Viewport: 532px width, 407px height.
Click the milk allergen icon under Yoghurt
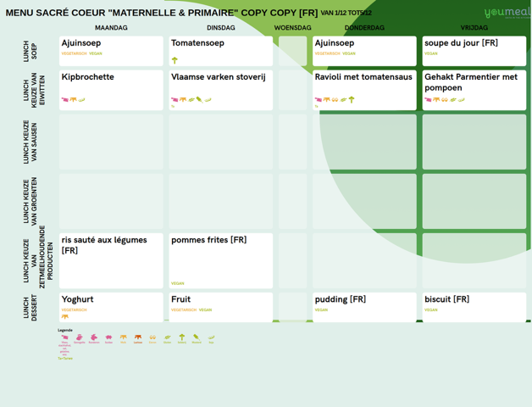click(x=65, y=317)
